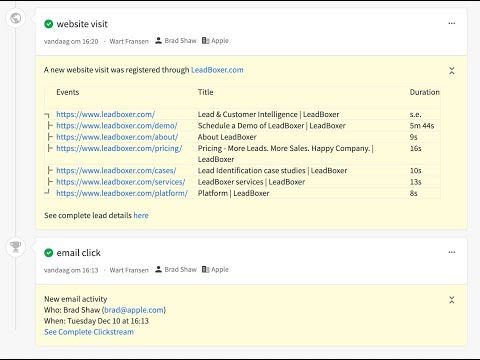Open the three-dot menu for email click
Image resolution: width=480 pixels, height=360 pixels.
[x=452, y=252]
